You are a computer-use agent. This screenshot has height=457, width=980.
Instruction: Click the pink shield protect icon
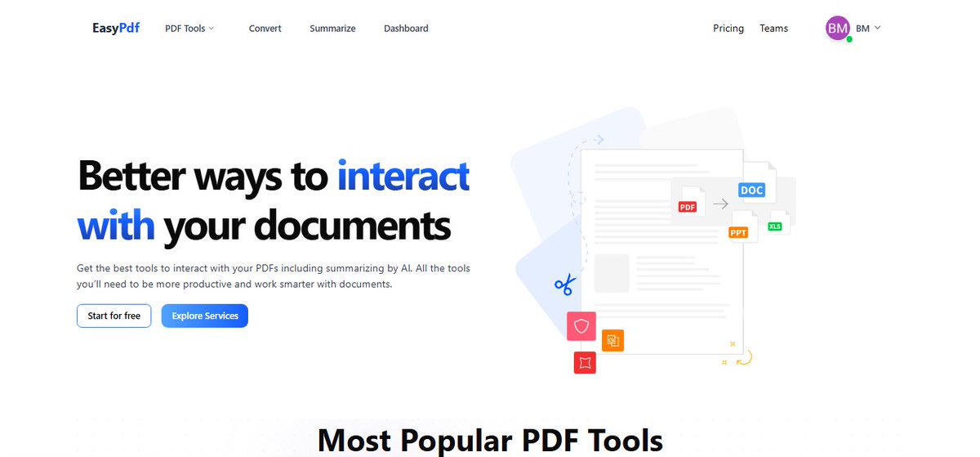point(581,326)
